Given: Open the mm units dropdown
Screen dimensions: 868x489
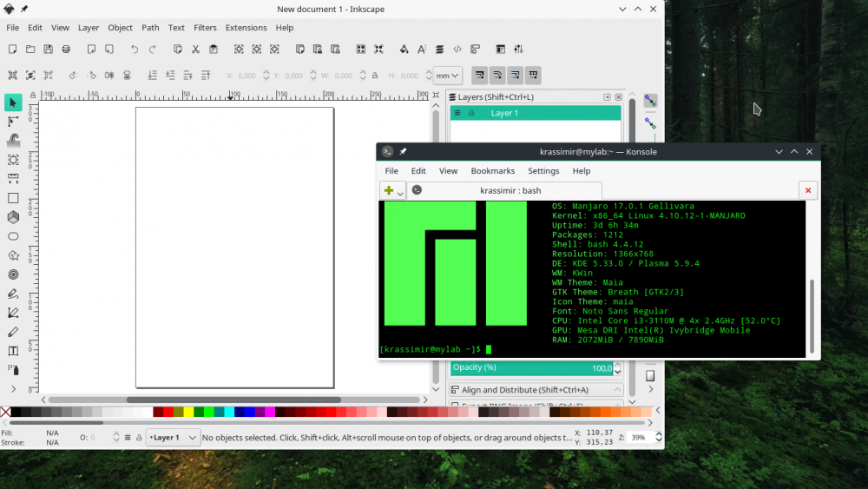Looking at the screenshot, I should [447, 76].
